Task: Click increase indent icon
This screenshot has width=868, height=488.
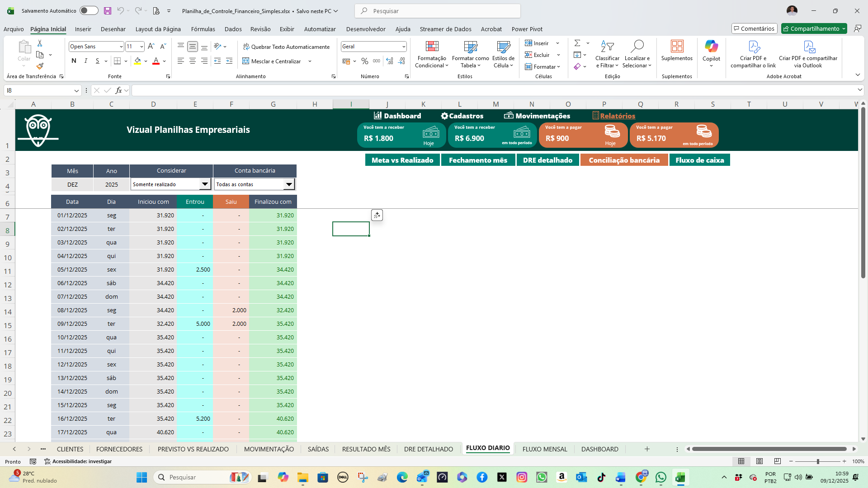Action: (x=229, y=61)
